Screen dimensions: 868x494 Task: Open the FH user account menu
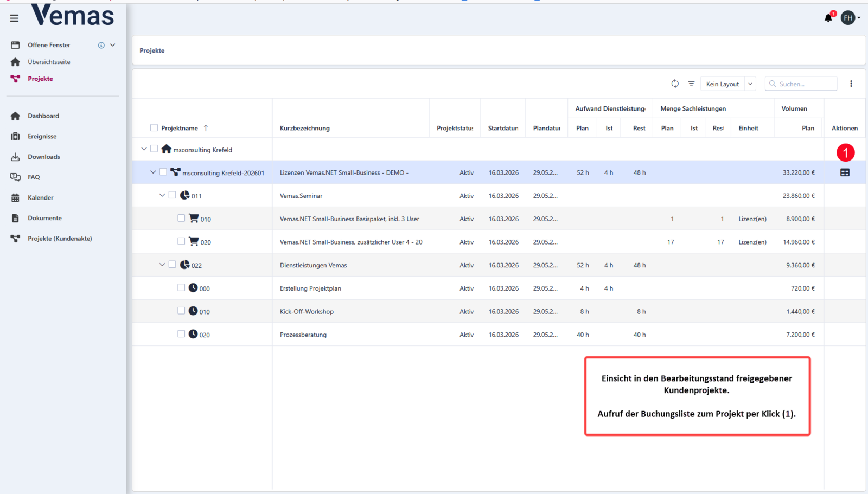850,18
